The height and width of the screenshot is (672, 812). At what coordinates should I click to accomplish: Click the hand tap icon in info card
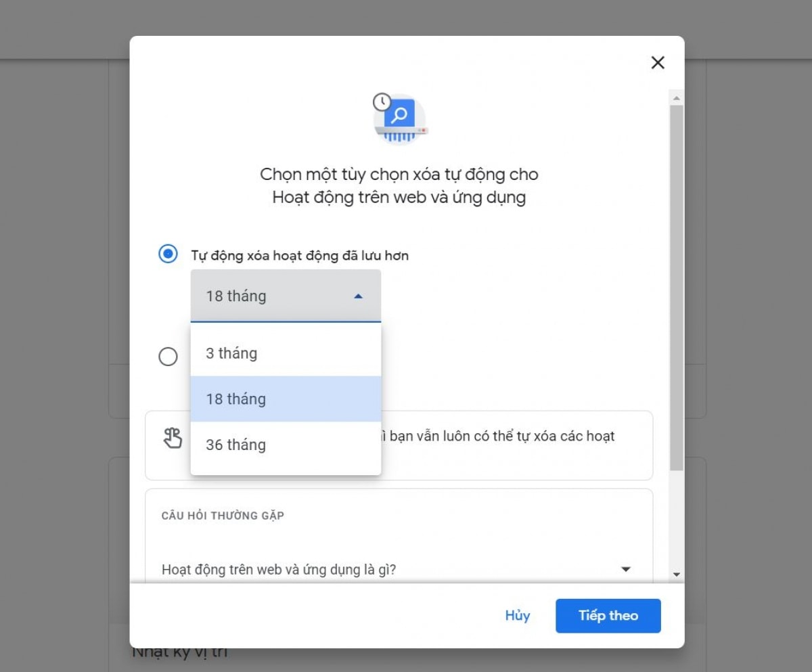173,438
